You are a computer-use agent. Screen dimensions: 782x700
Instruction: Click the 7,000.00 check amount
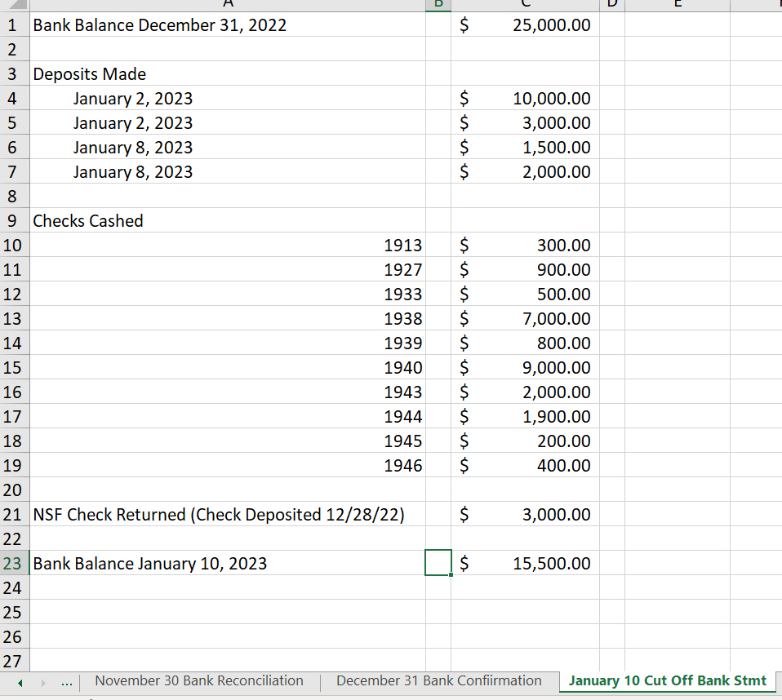[525, 318]
